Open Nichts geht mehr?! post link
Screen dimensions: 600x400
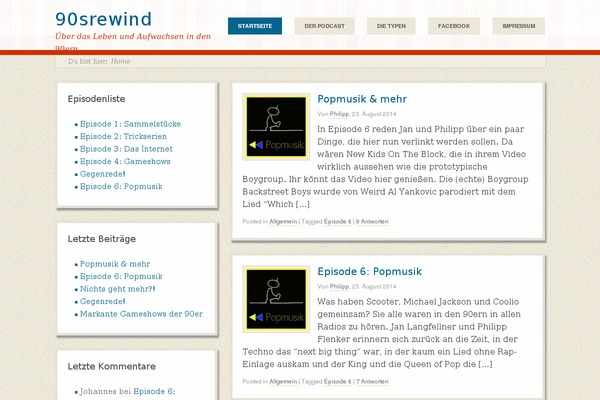point(117,289)
